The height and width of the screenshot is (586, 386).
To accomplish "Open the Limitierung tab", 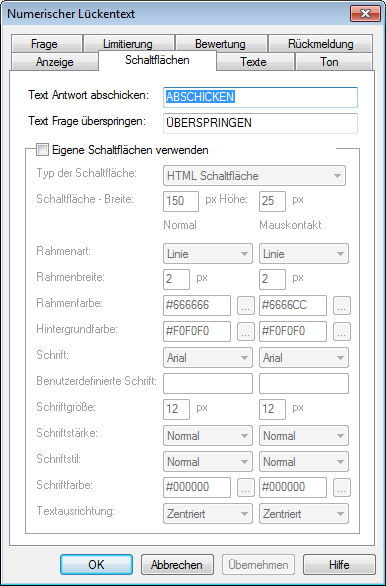I will [129, 44].
